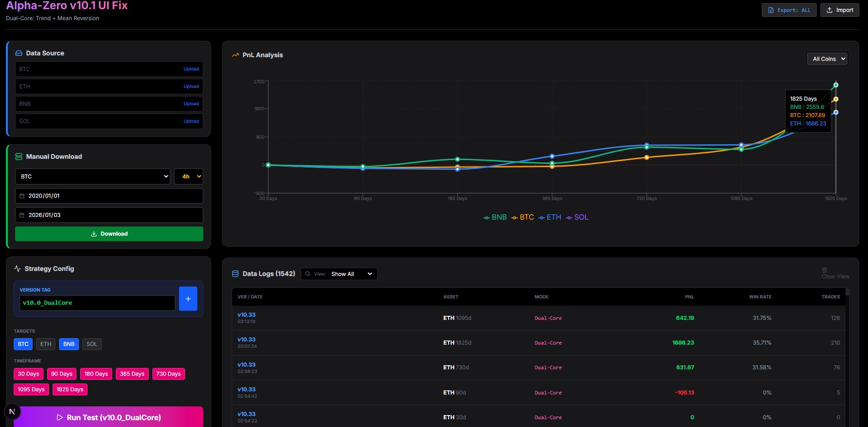Viewport: 868px width, 427px height.
Task: Click the plus icon beside version tag
Action: 188,299
